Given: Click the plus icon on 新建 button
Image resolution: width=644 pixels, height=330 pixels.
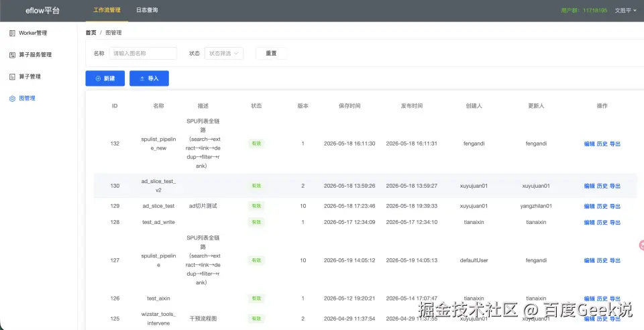Looking at the screenshot, I should (x=98, y=78).
